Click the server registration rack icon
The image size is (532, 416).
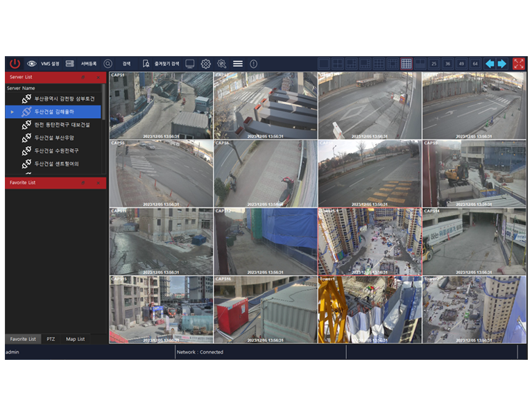pyautogui.click(x=70, y=63)
